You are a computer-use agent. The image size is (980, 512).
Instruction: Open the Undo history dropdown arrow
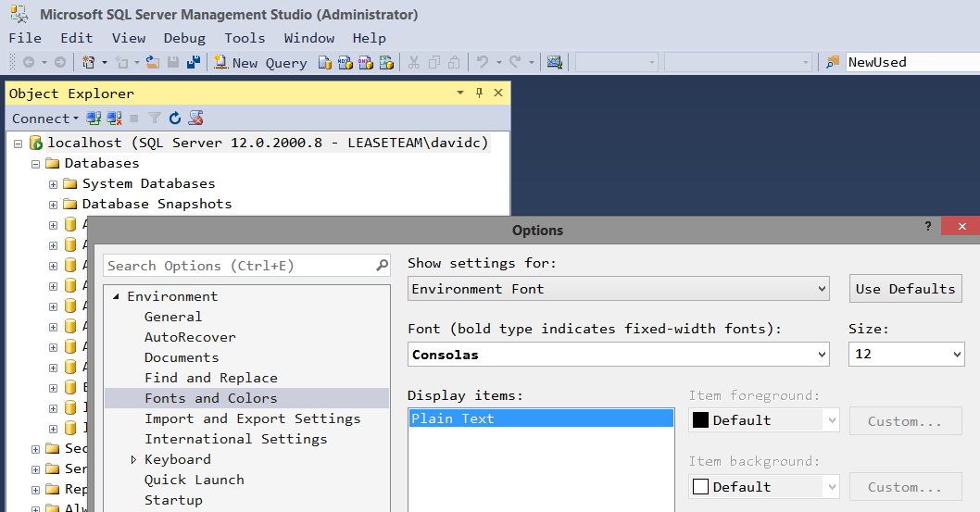[498, 62]
